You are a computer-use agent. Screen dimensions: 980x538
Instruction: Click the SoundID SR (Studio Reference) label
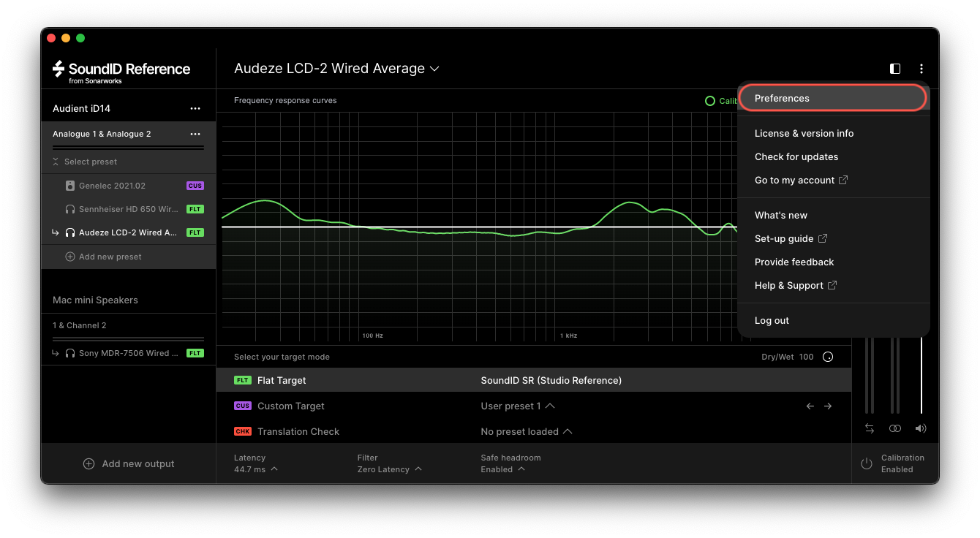pos(551,380)
